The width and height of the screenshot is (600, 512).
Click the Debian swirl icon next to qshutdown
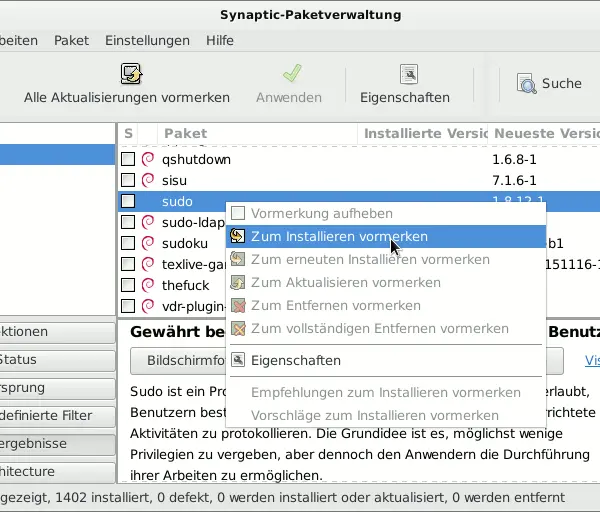(148, 158)
